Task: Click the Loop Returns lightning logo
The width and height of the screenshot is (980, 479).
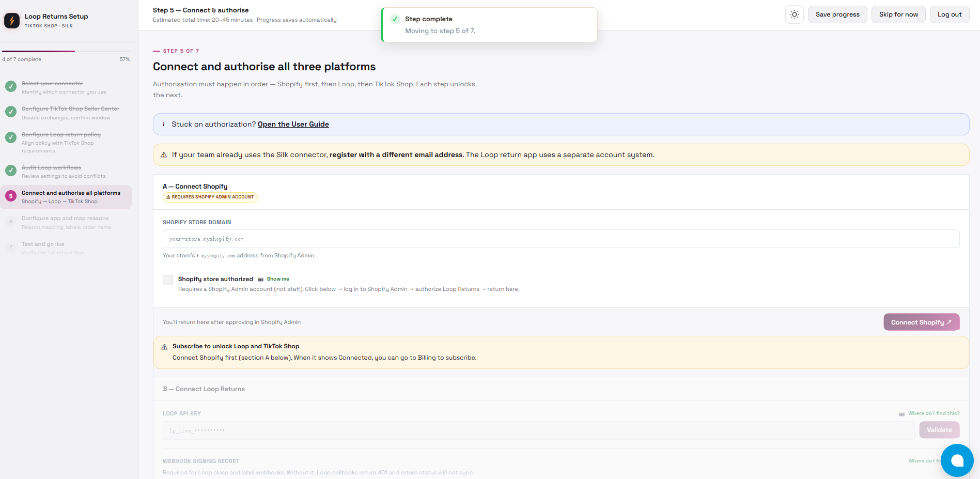Action: pyautogui.click(x=11, y=21)
